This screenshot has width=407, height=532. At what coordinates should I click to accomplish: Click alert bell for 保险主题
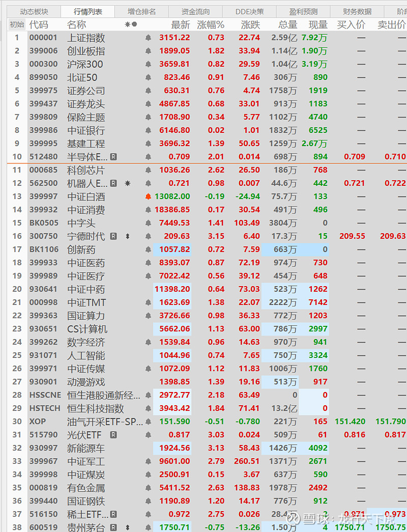(x=148, y=117)
